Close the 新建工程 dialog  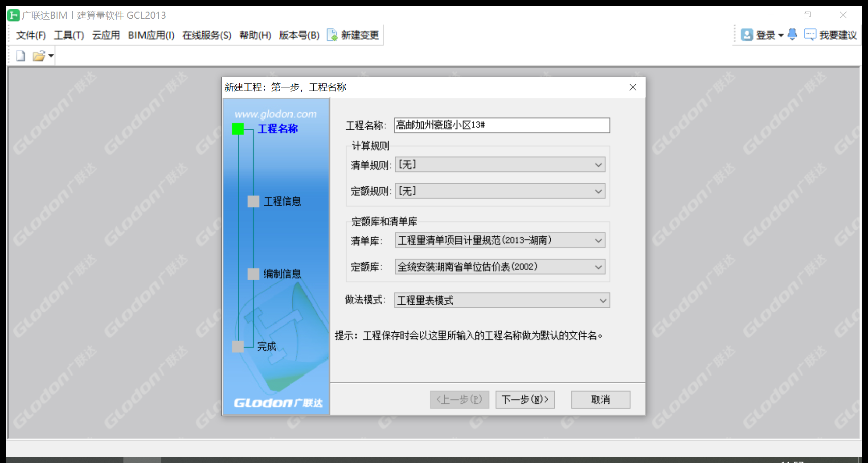coord(633,87)
